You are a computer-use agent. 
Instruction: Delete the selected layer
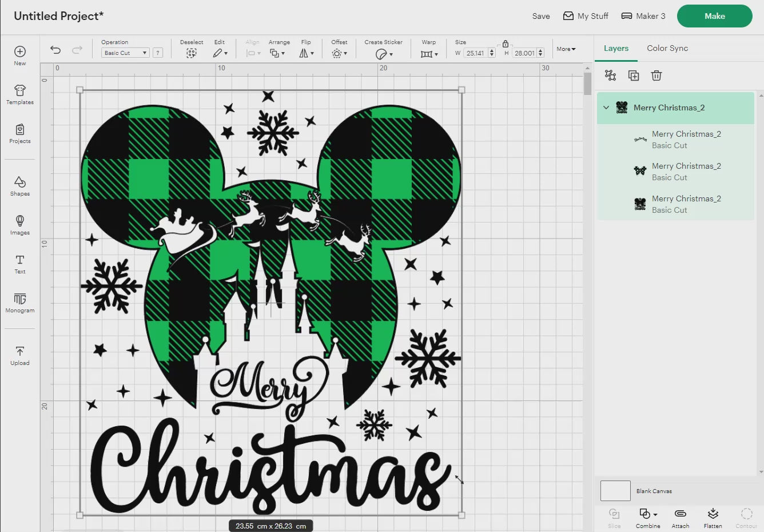click(x=656, y=76)
